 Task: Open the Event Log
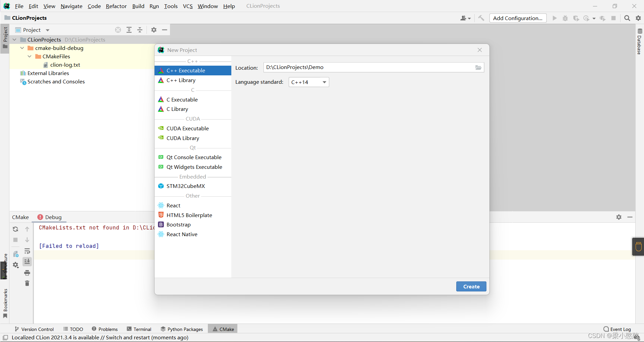tap(617, 329)
